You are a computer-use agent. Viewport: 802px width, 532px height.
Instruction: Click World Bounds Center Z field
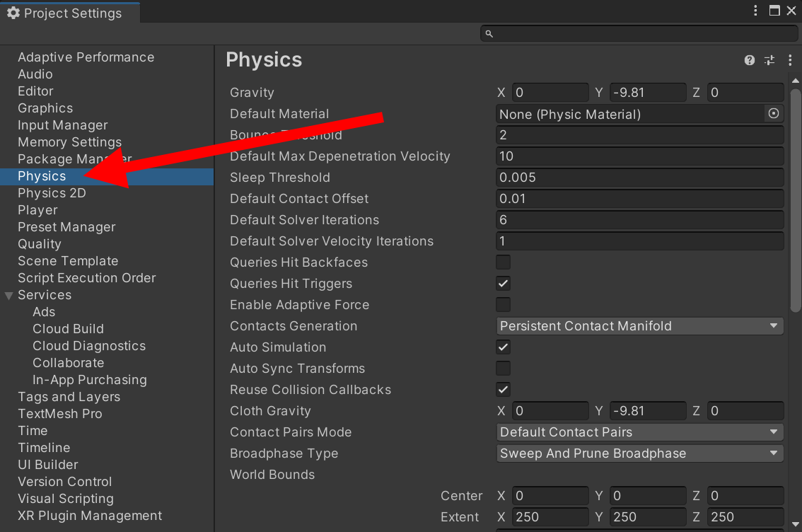point(745,496)
